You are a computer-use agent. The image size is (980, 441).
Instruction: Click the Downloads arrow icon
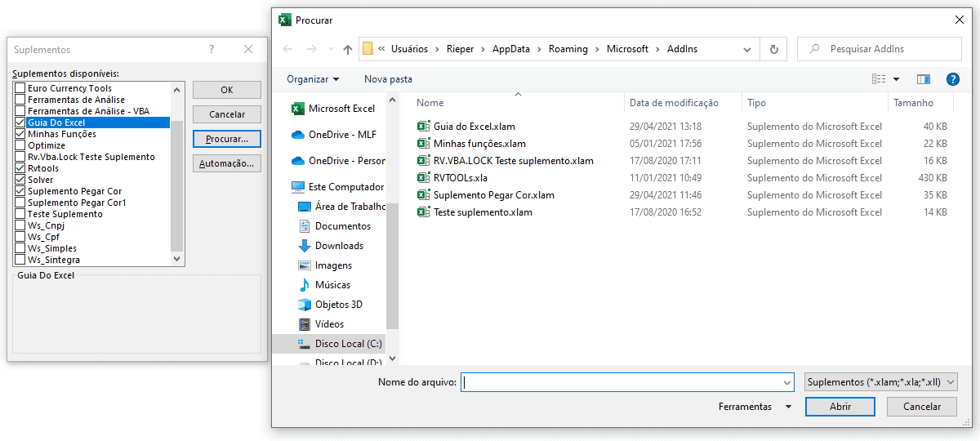[x=305, y=246]
